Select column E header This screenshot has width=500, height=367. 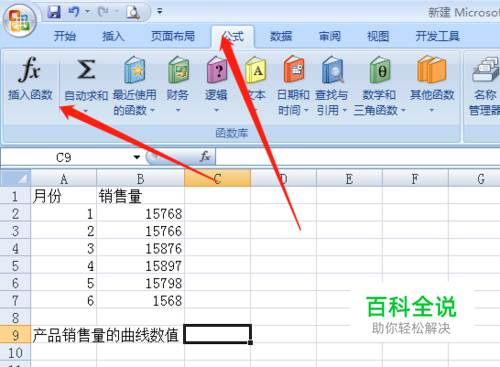[349, 179]
